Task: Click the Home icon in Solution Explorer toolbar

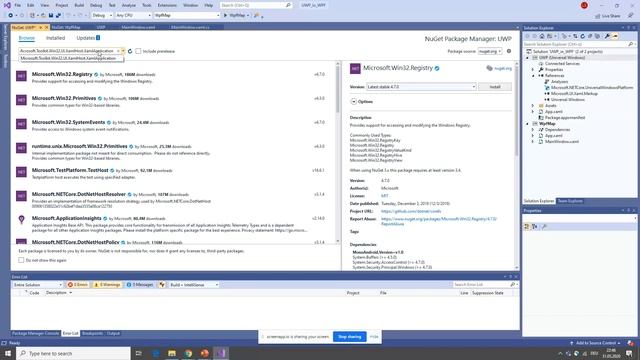Action: (542, 36)
